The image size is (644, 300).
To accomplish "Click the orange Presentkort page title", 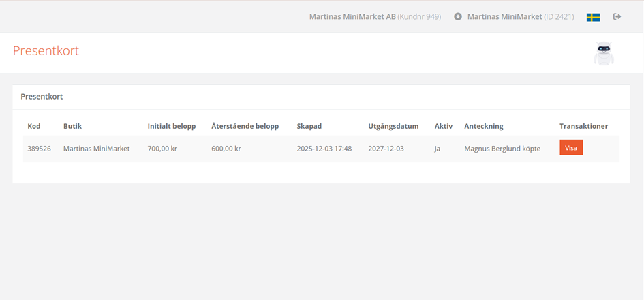I will click(x=46, y=50).
